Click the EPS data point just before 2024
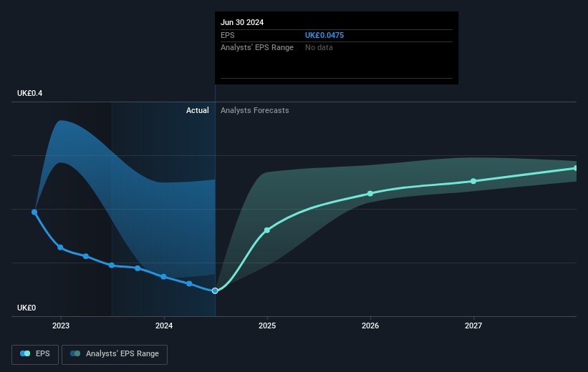This screenshot has height=372, width=588. tap(138, 268)
